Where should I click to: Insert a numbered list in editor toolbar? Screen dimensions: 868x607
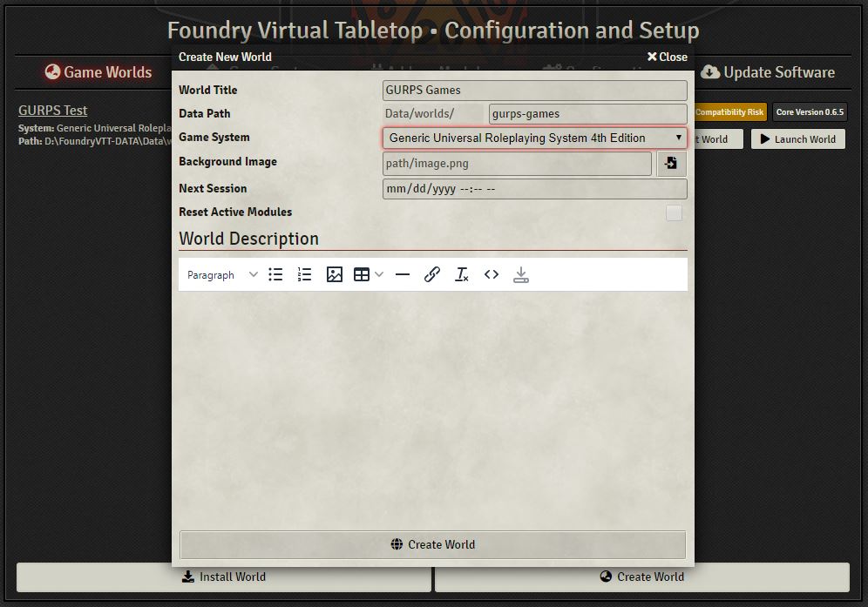point(304,274)
